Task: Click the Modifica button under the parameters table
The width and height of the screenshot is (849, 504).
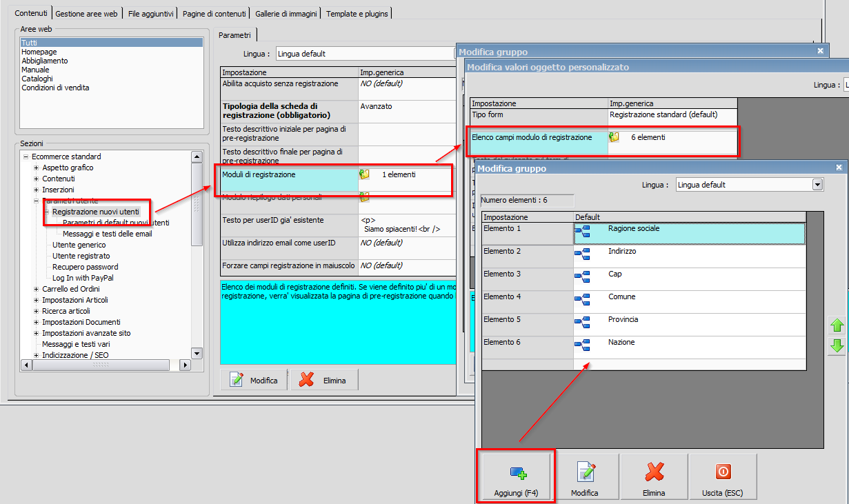Action: click(x=254, y=380)
